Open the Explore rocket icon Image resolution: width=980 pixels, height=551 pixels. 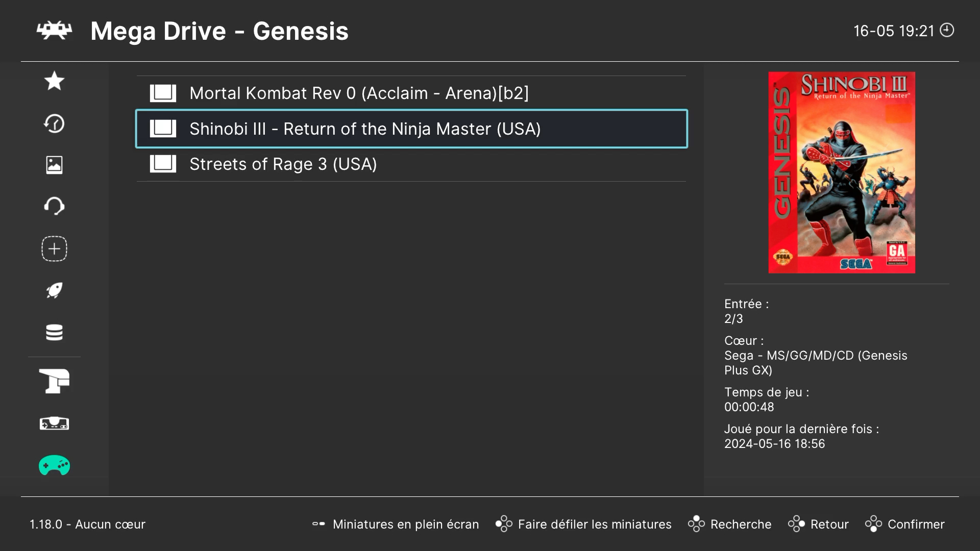tap(54, 290)
